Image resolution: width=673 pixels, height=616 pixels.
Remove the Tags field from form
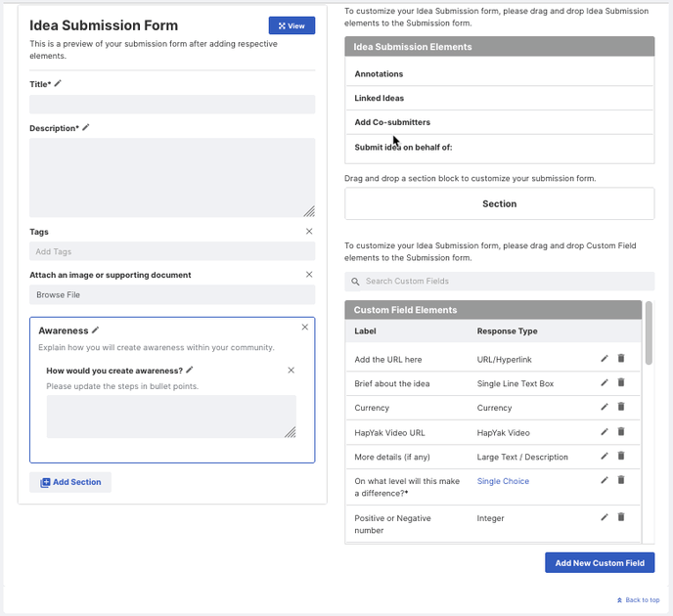[x=309, y=231]
